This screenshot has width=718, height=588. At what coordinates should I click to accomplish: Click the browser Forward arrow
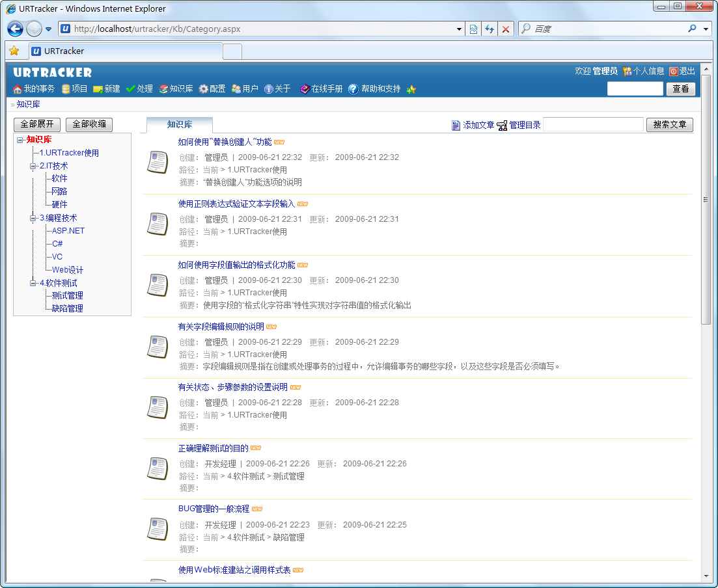pos(34,29)
